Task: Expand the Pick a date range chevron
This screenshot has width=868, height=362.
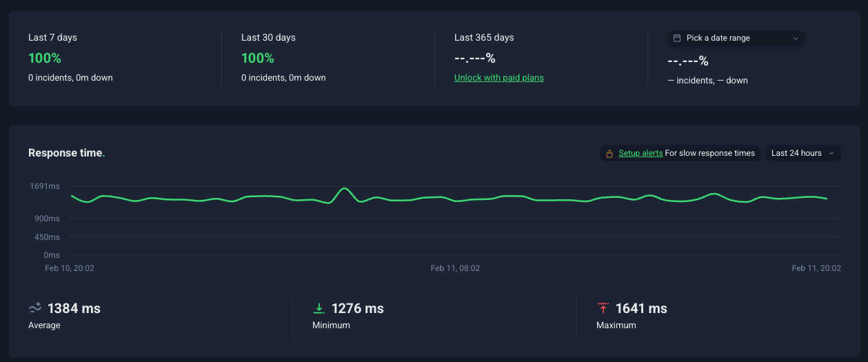Action: [795, 39]
